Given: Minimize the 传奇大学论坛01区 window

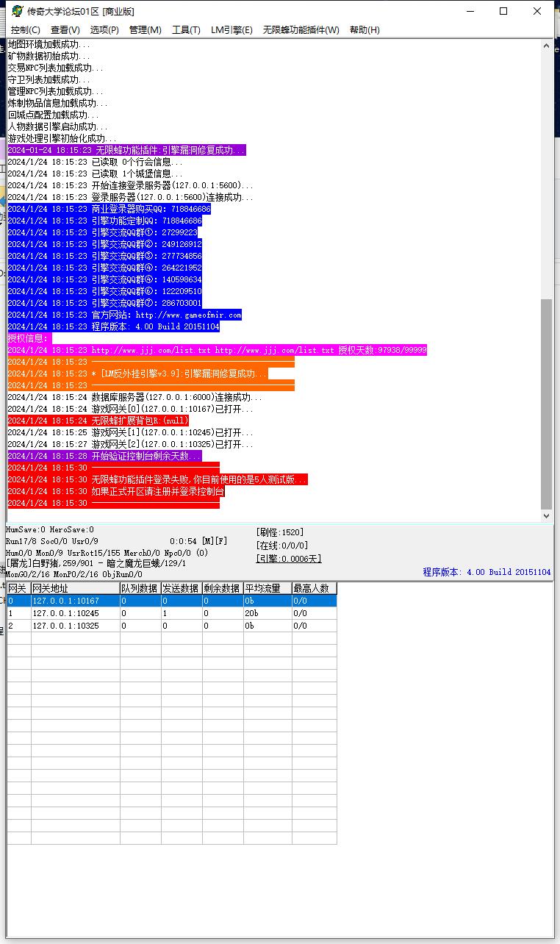Looking at the screenshot, I should coord(470,11).
